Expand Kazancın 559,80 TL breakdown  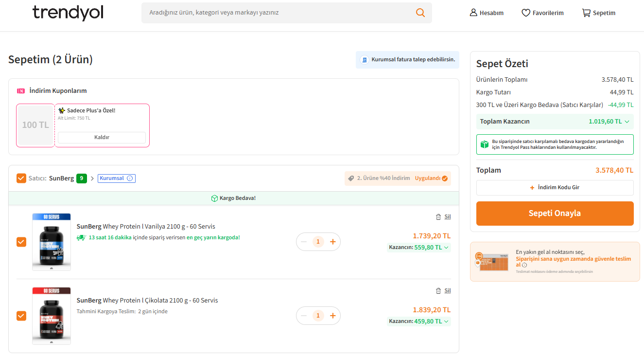pyautogui.click(x=446, y=247)
